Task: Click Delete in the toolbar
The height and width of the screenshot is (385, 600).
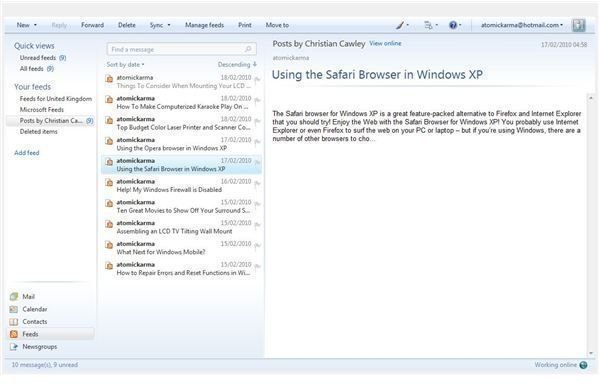Action: pyautogui.click(x=127, y=25)
